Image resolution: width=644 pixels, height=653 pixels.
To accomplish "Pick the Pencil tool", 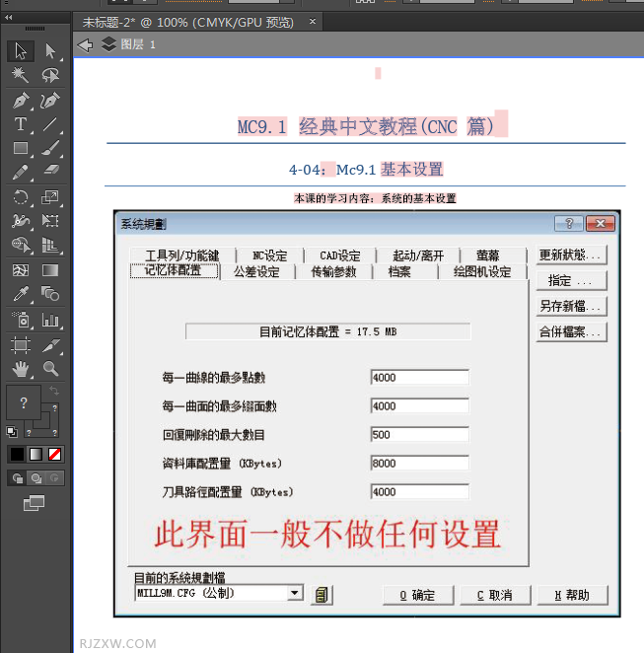I will [21, 172].
